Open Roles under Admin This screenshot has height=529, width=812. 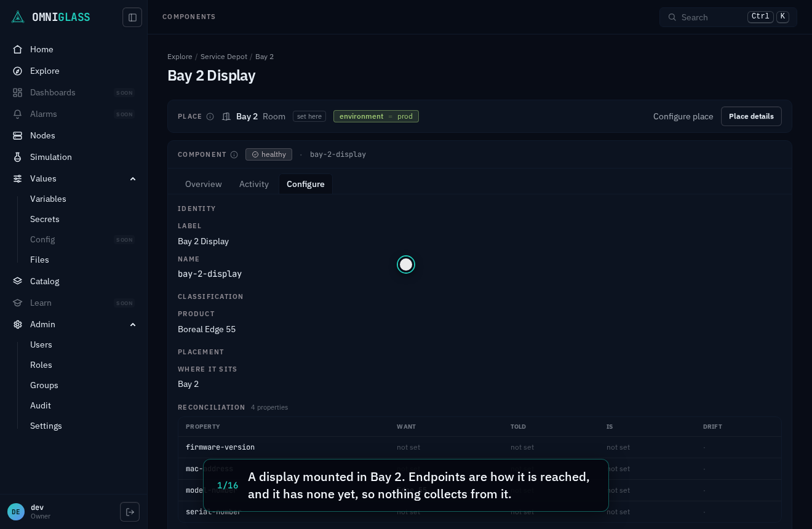41,365
